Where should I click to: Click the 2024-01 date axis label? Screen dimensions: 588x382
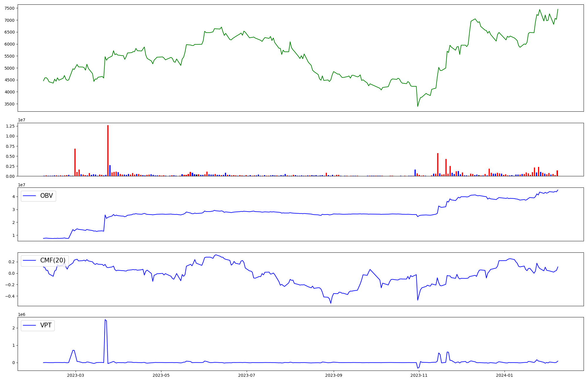point(505,375)
